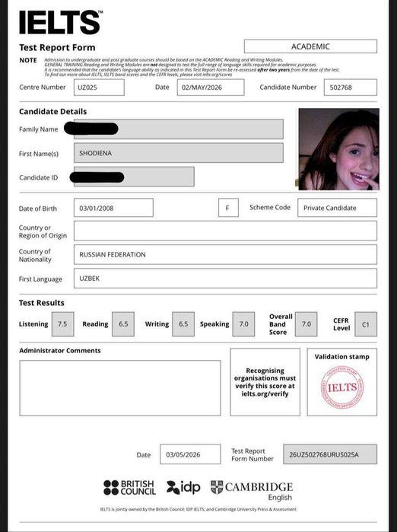
Task: Click the 'CEFR Level' label
Action: [x=341, y=324]
